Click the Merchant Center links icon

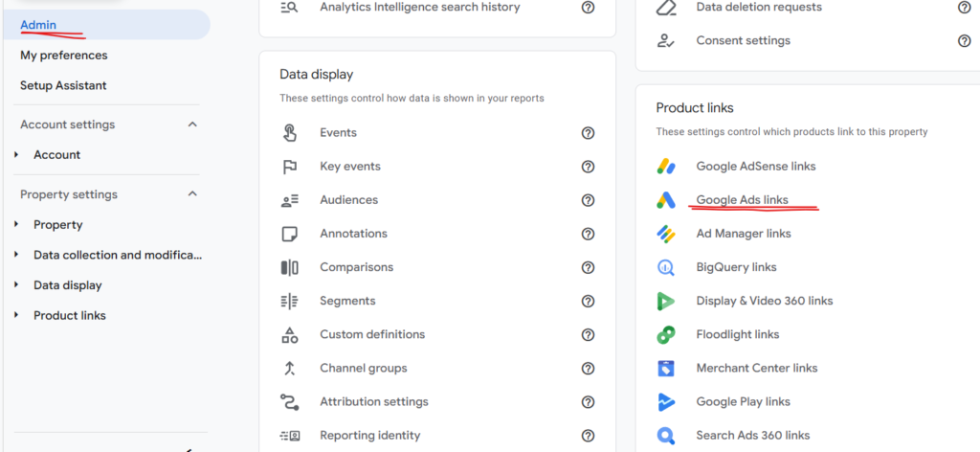point(666,369)
